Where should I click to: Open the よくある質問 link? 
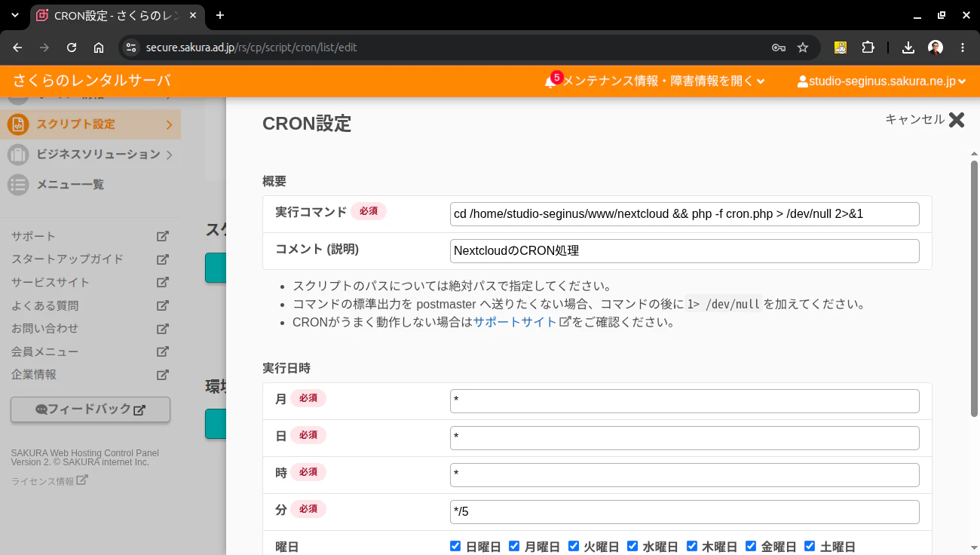90,305
